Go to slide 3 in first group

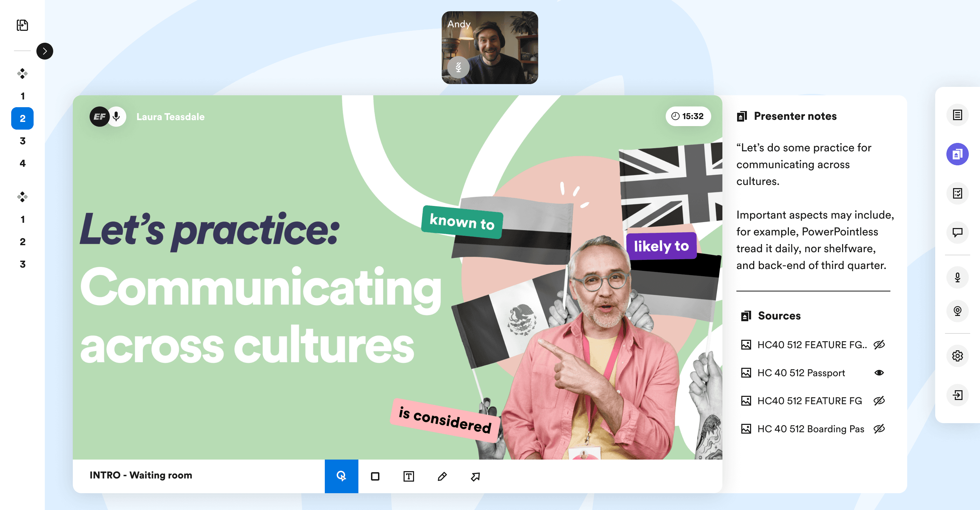tap(22, 141)
